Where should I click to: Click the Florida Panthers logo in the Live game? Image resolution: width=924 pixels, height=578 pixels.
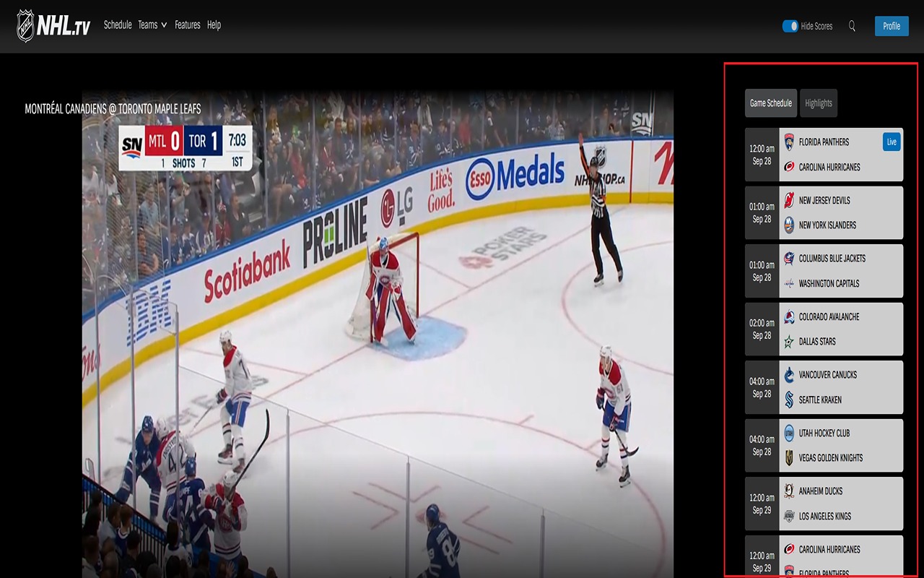coord(789,142)
